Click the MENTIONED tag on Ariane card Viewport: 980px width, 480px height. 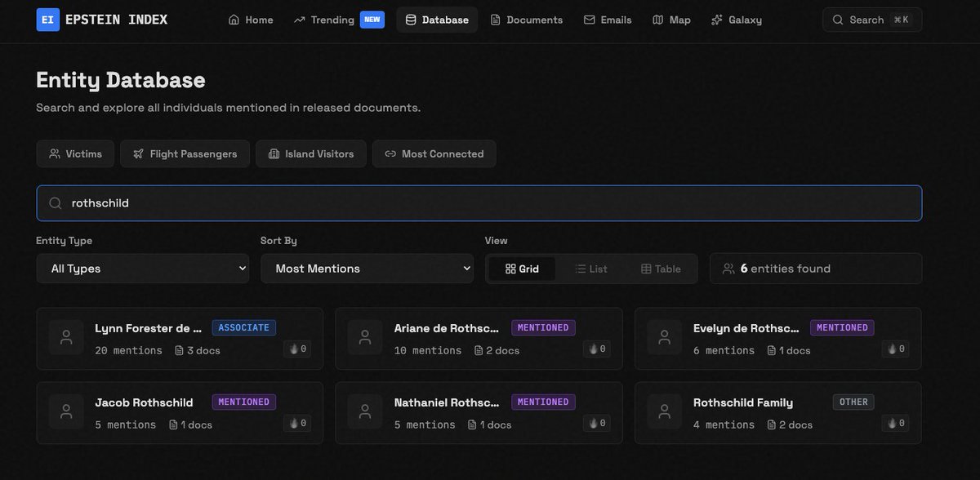pyautogui.click(x=543, y=327)
